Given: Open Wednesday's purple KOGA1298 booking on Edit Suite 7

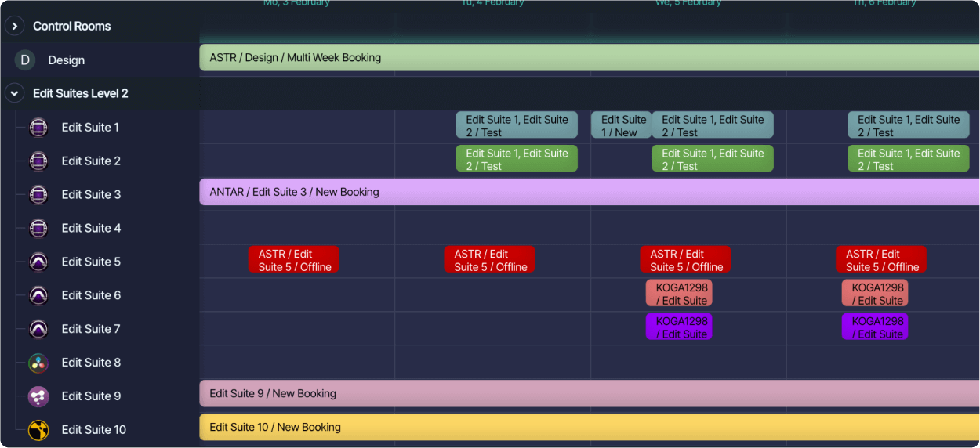Looking at the screenshot, I should 679,327.
